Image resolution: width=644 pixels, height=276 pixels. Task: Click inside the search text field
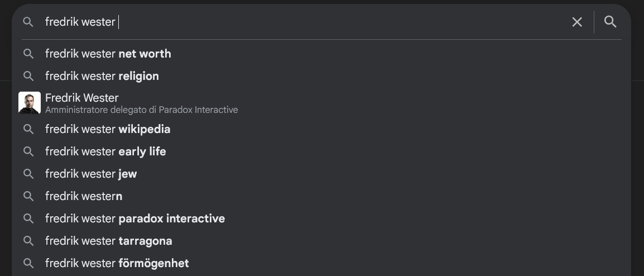click(304, 22)
